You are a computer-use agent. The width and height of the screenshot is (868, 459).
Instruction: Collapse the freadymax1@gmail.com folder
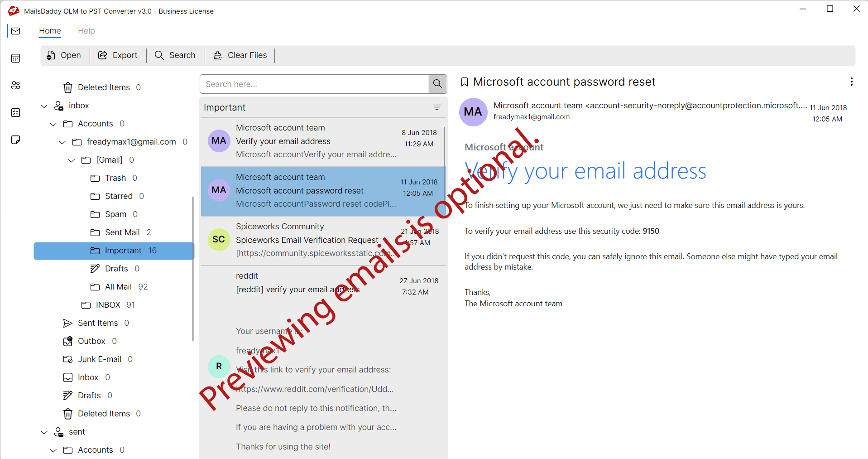(62, 142)
